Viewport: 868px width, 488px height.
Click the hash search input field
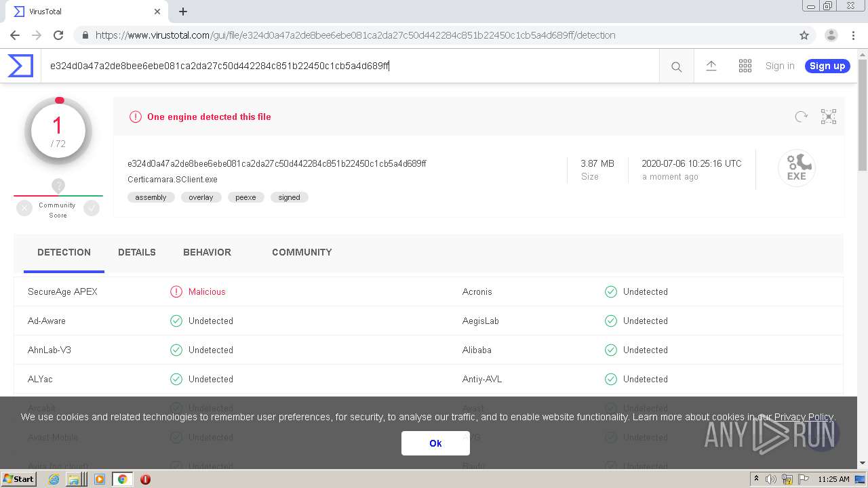tap(350, 66)
